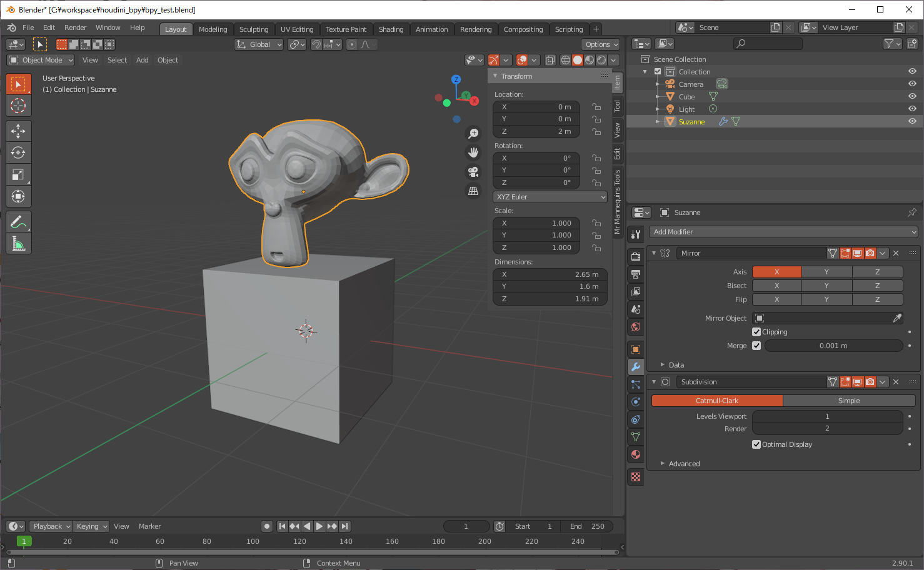This screenshot has height=570, width=924.
Task: Open the Keying dropdown
Action: tap(91, 526)
